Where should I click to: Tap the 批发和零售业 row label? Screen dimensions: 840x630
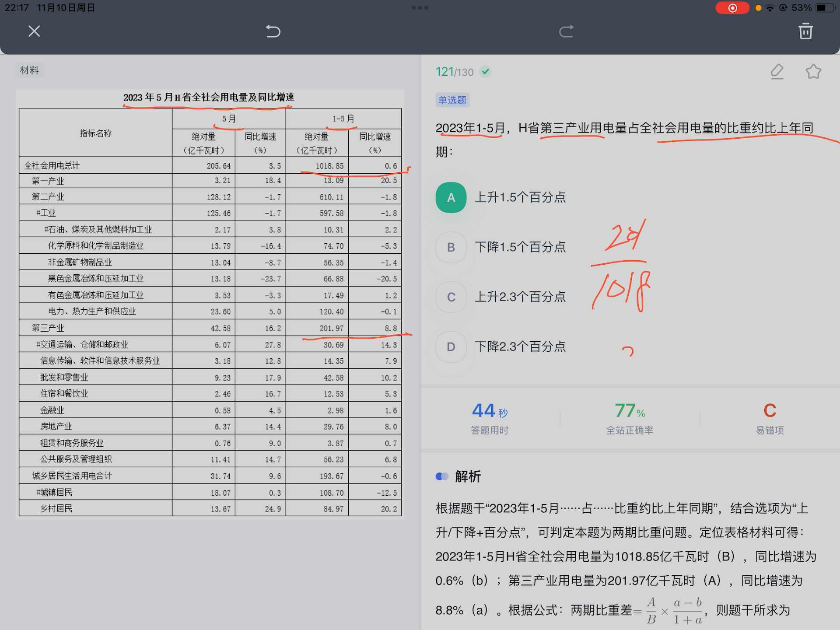pyautogui.click(x=64, y=378)
